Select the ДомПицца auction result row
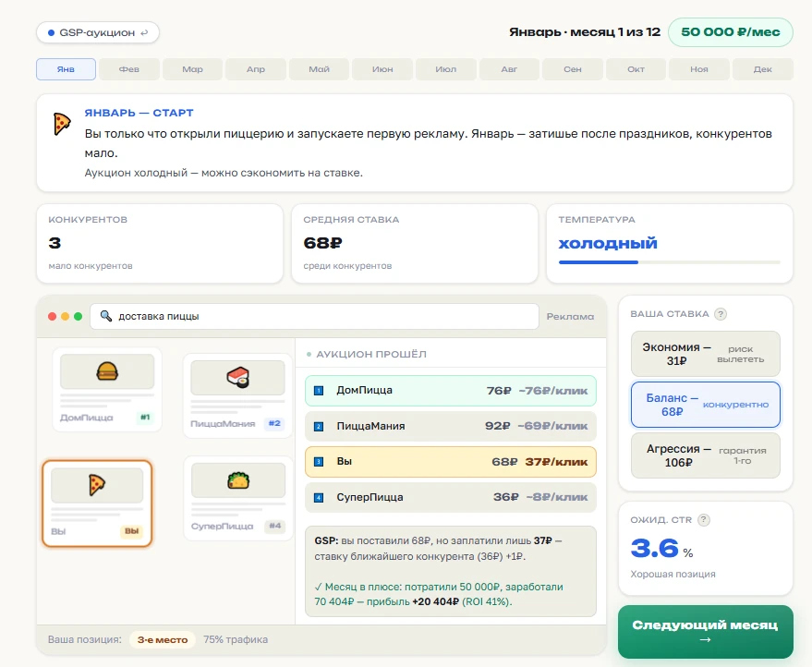This screenshot has height=667, width=812. 451,391
